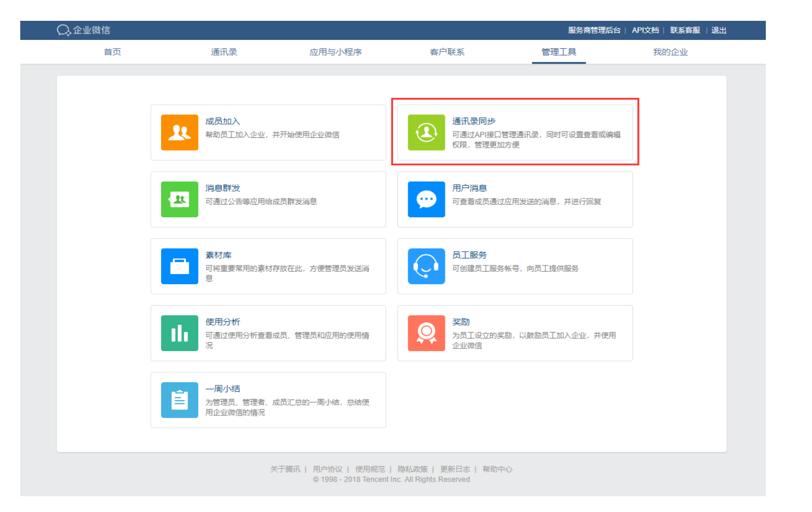
Task: Click the red 奖励 award ribbon icon
Action: pyautogui.click(x=426, y=333)
